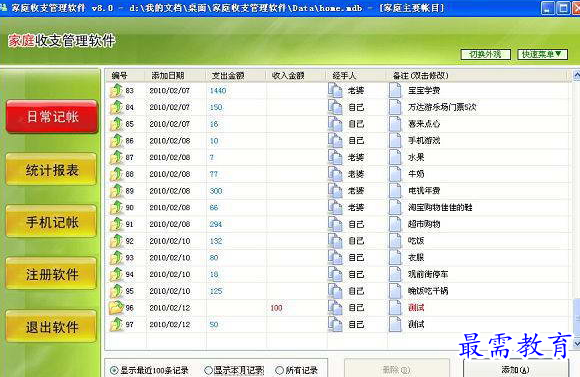Click the handler icon in row 95
This screenshot has width=580, height=377.
[x=335, y=291]
